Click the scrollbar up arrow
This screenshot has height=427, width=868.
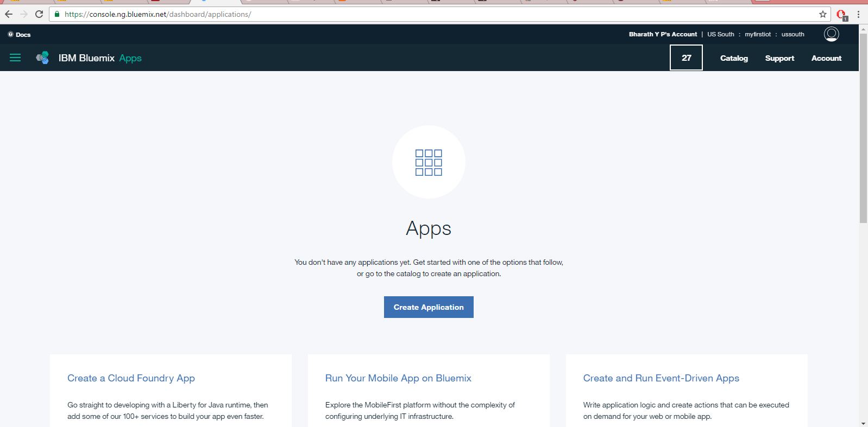click(x=863, y=29)
